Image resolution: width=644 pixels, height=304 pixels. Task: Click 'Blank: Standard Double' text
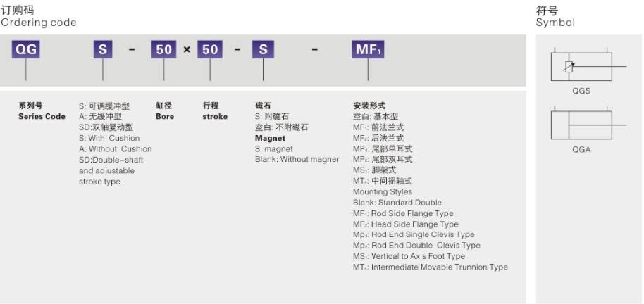pos(397,203)
